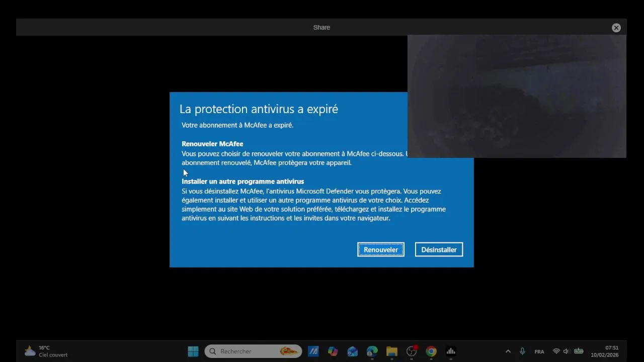
Task: Open Microsoft Edge from the taskbar
Action: click(372, 351)
